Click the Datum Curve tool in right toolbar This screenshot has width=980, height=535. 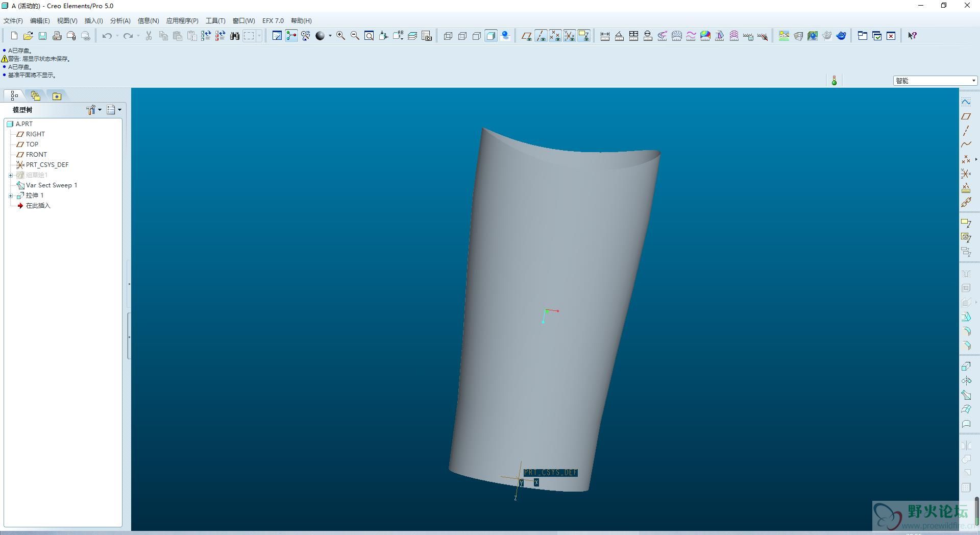click(x=966, y=145)
